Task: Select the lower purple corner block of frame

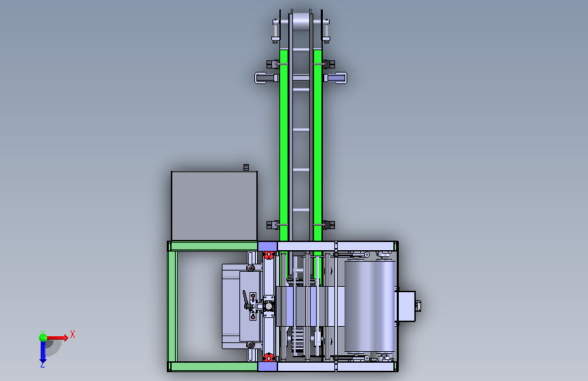Action: coord(267,366)
